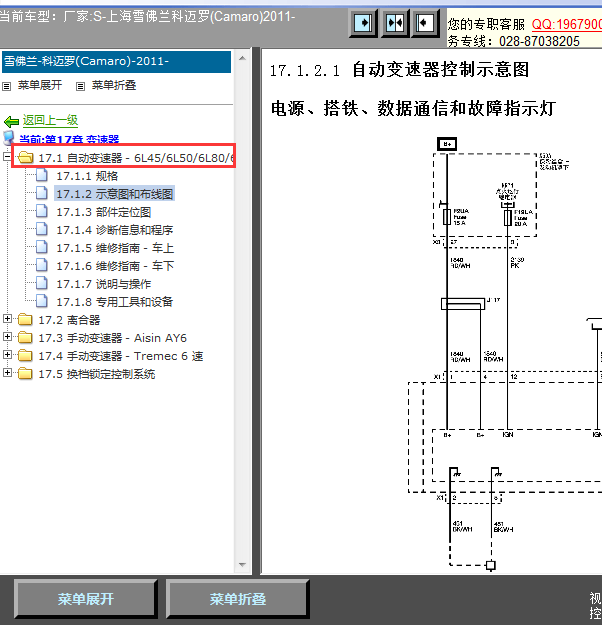Click the B+ terminal box in diagram
This screenshot has width=602, height=625.
coord(447,144)
